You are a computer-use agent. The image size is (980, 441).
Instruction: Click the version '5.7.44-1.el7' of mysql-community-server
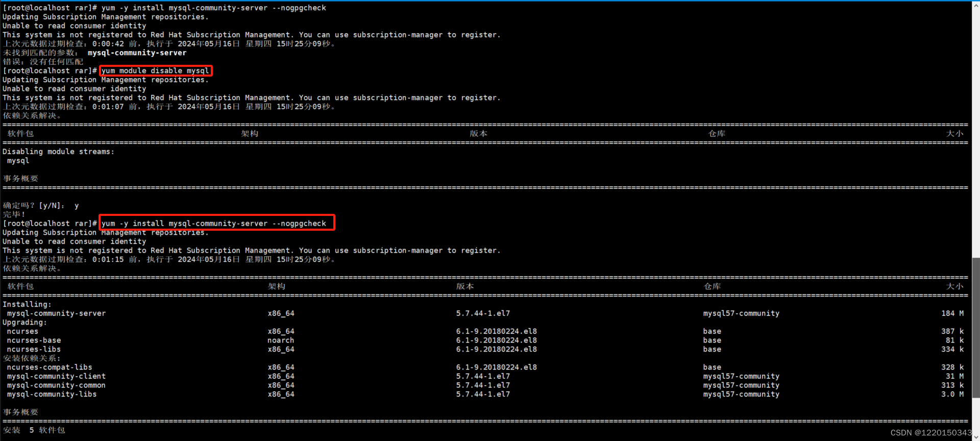pos(483,313)
